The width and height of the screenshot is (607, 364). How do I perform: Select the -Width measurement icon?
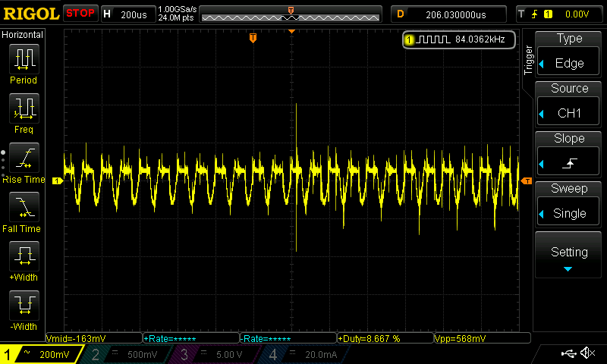tap(24, 305)
